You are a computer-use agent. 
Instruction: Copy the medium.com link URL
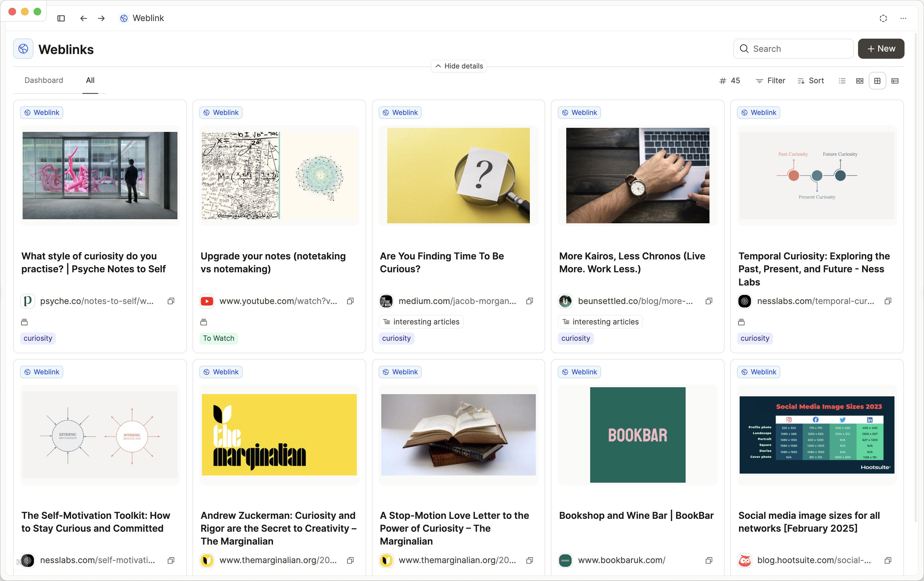tap(530, 301)
